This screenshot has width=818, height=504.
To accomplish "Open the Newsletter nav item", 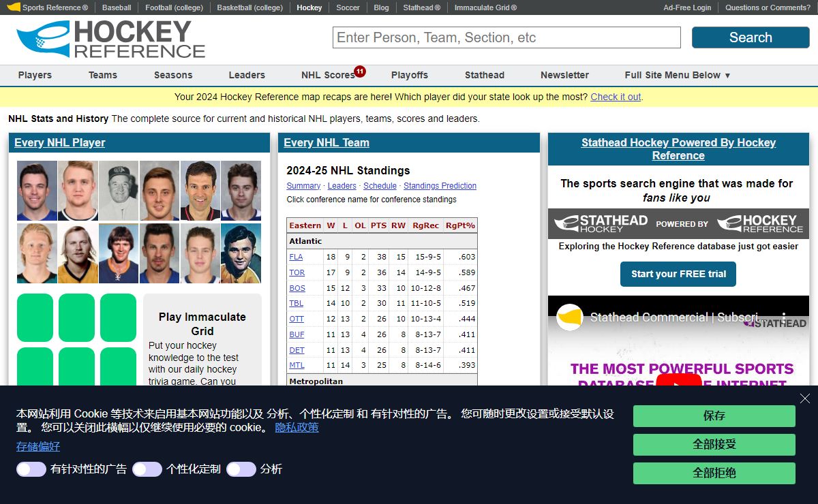I will pyautogui.click(x=564, y=75).
